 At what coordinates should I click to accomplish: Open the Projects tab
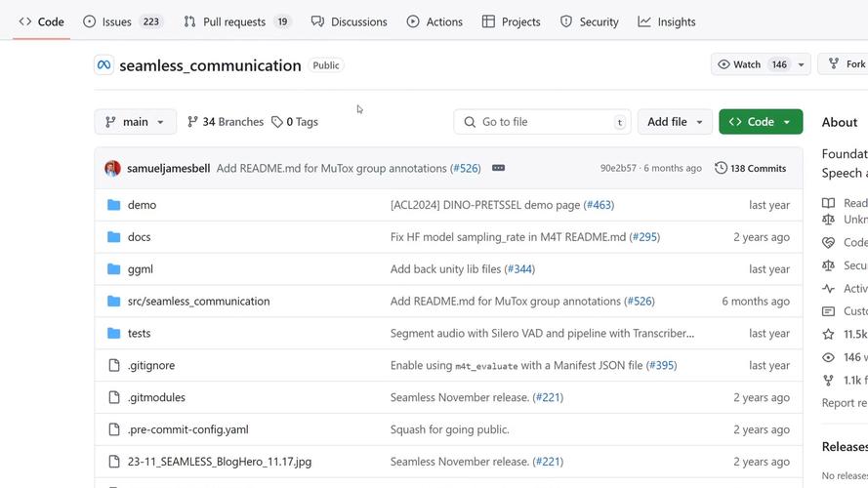(511, 21)
